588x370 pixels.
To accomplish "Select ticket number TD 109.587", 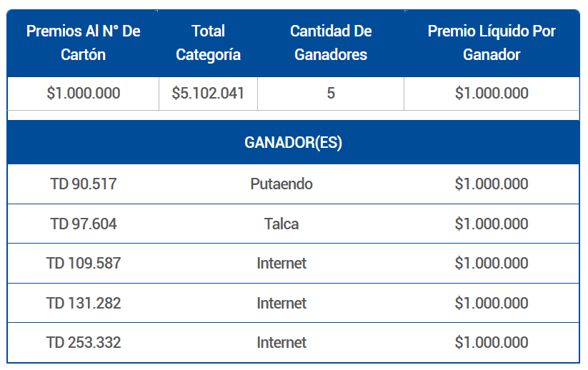I will (x=84, y=264).
